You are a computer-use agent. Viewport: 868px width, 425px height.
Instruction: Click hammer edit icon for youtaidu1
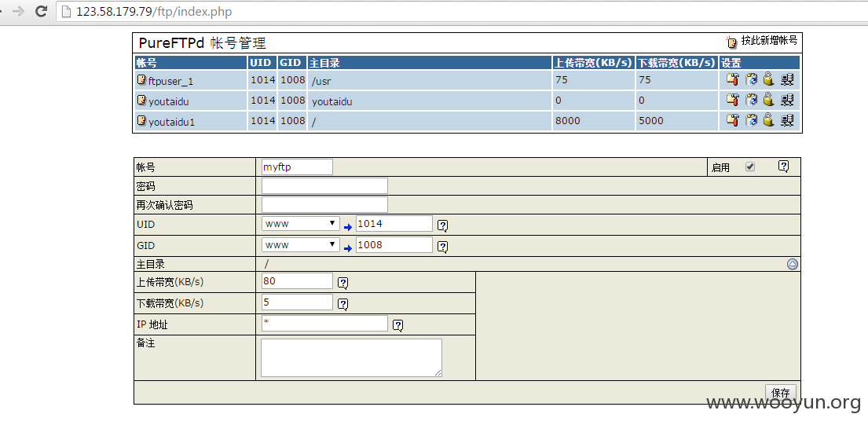tap(732, 120)
